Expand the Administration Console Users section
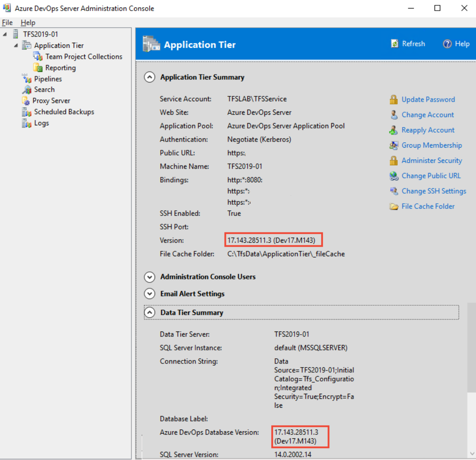 [150, 277]
